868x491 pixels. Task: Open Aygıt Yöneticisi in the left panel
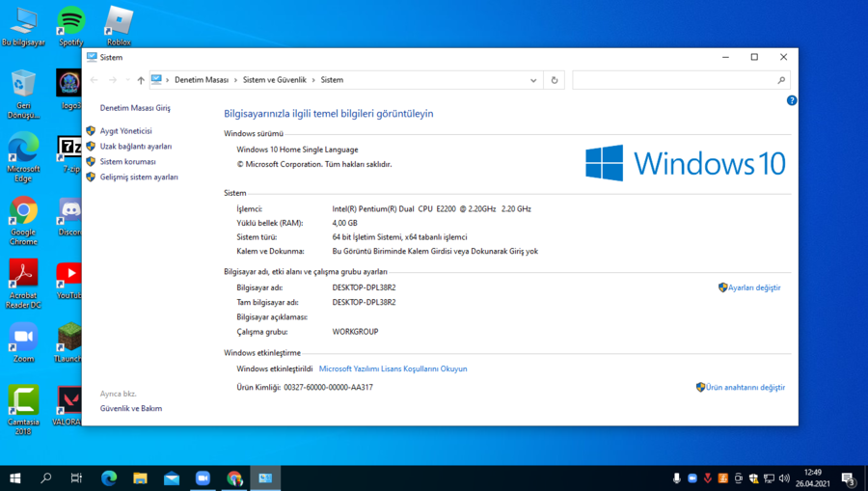click(125, 131)
